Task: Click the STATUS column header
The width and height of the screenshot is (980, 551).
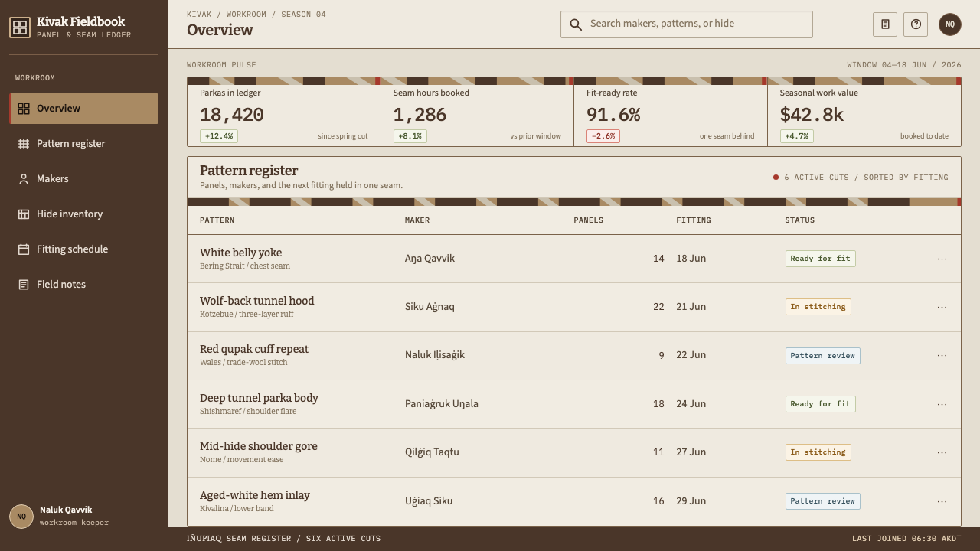Action: tap(800, 220)
